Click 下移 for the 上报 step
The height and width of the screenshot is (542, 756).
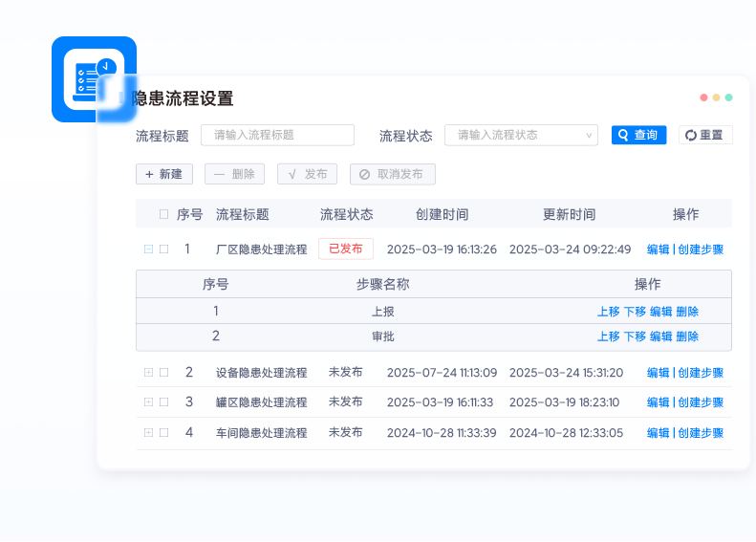[635, 312]
